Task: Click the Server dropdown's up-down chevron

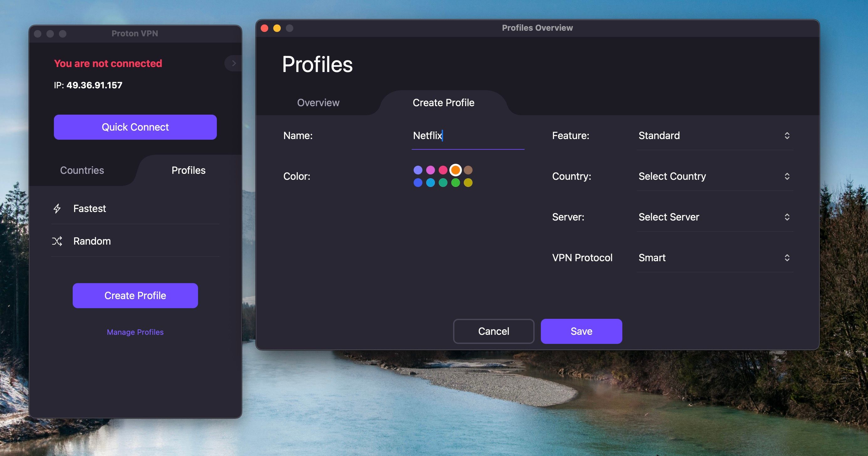Action: 787,217
